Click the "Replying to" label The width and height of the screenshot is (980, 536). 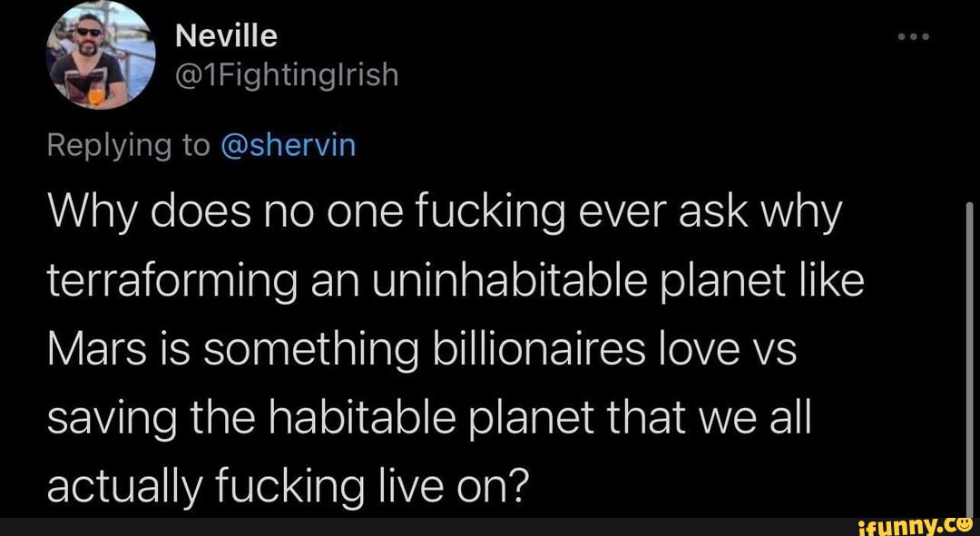(x=128, y=146)
